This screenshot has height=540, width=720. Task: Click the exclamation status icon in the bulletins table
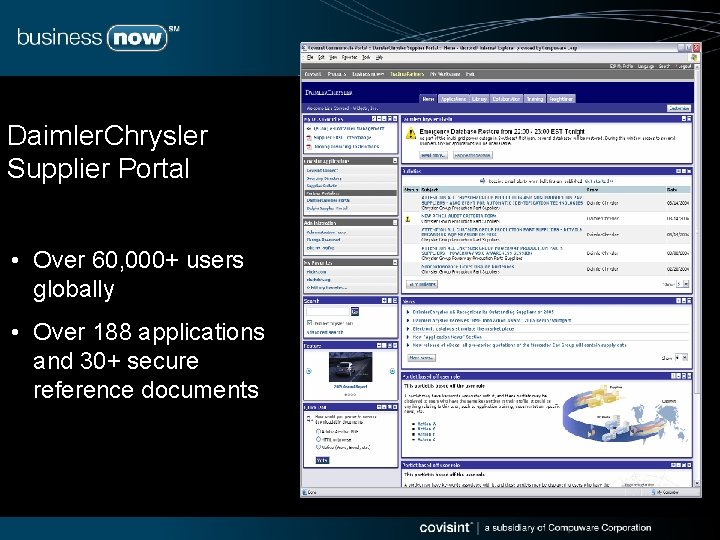(x=408, y=219)
